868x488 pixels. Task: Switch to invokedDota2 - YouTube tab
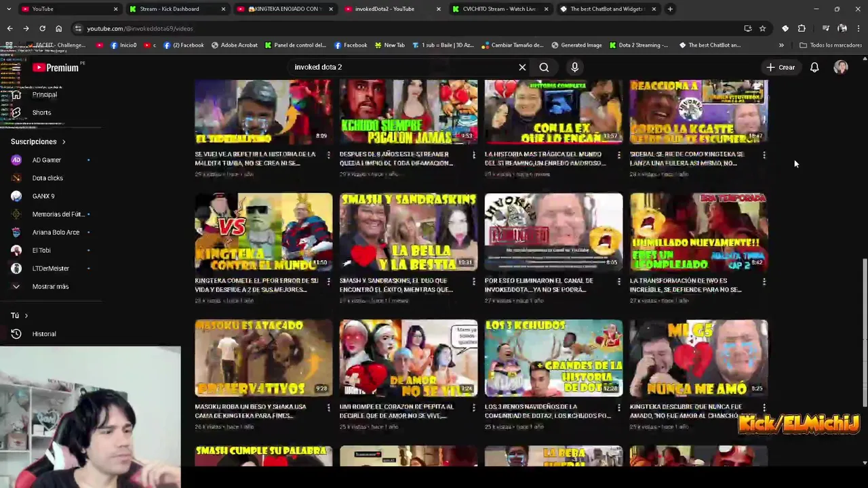coord(393,9)
